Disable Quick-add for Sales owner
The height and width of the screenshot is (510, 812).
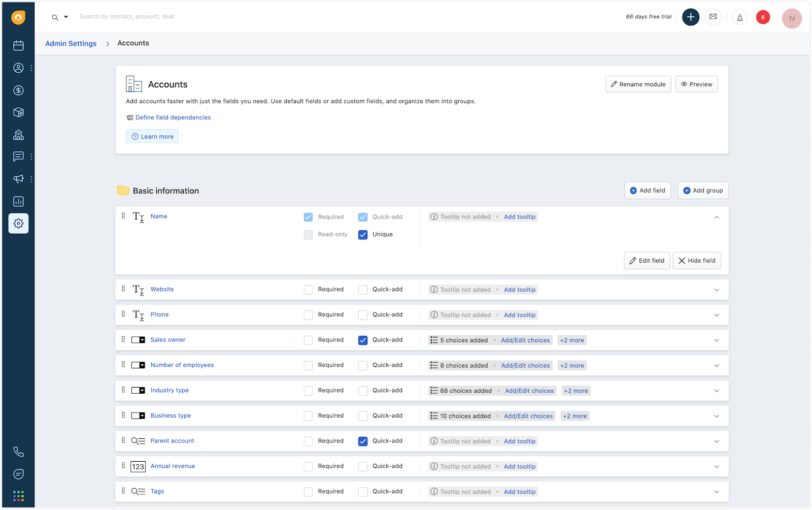pyautogui.click(x=363, y=340)
